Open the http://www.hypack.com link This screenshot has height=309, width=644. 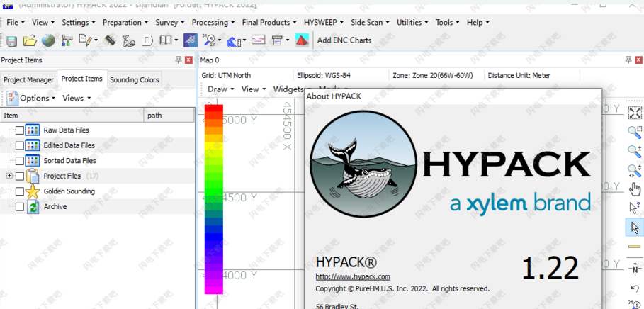click(353, 276)
